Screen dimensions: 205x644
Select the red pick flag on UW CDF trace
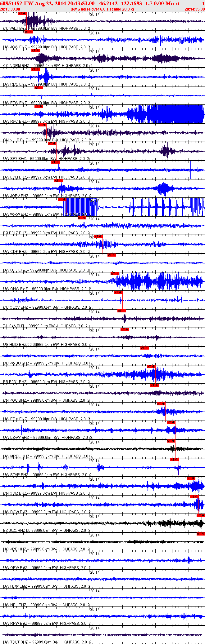tap(98, 236)
